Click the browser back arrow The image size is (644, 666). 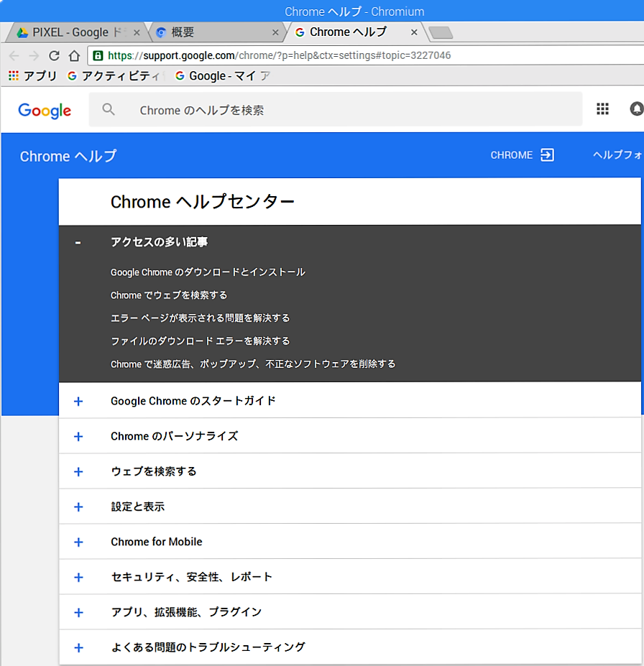point(14,55)
